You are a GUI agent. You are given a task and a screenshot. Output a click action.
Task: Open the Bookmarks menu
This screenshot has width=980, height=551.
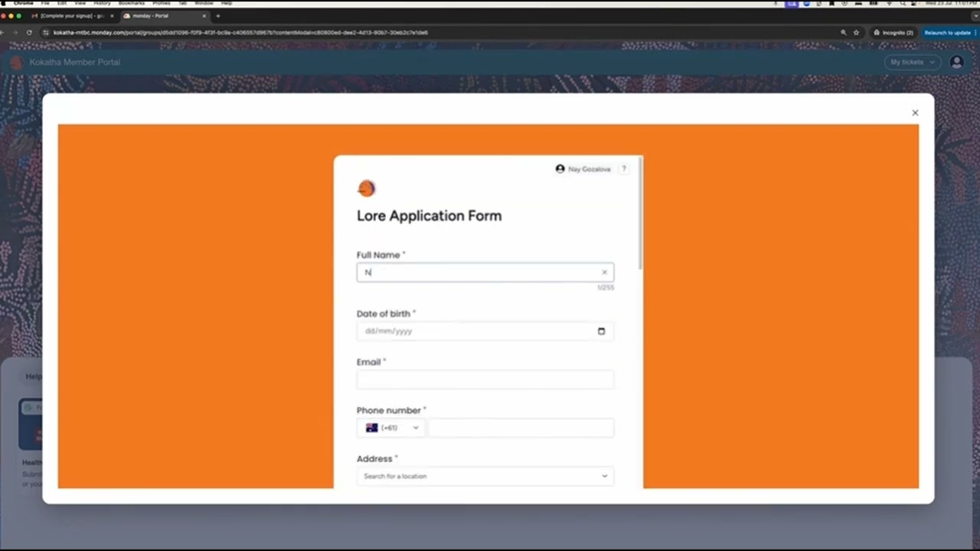click(132, 3)
